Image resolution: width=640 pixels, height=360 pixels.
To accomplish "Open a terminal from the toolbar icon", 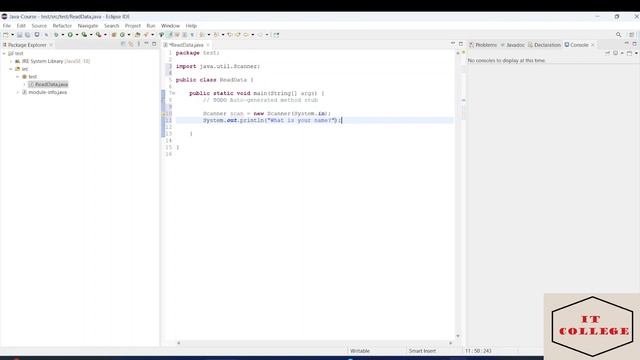I will tap(37, 35).
